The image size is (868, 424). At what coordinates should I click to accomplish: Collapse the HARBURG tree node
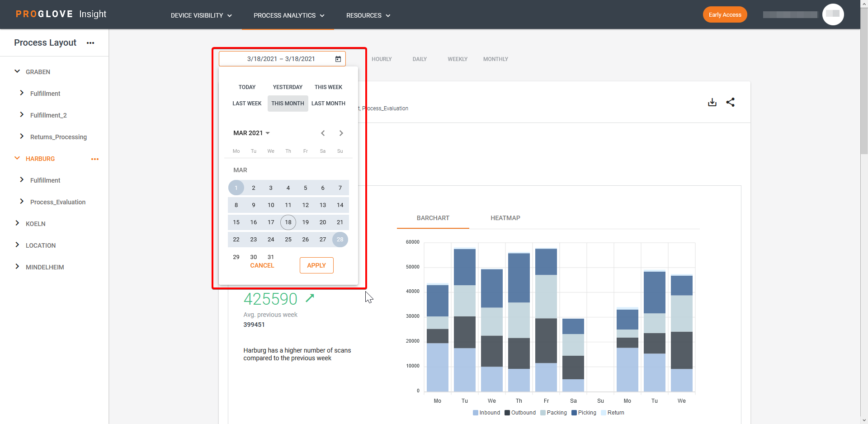pos(17,158)
